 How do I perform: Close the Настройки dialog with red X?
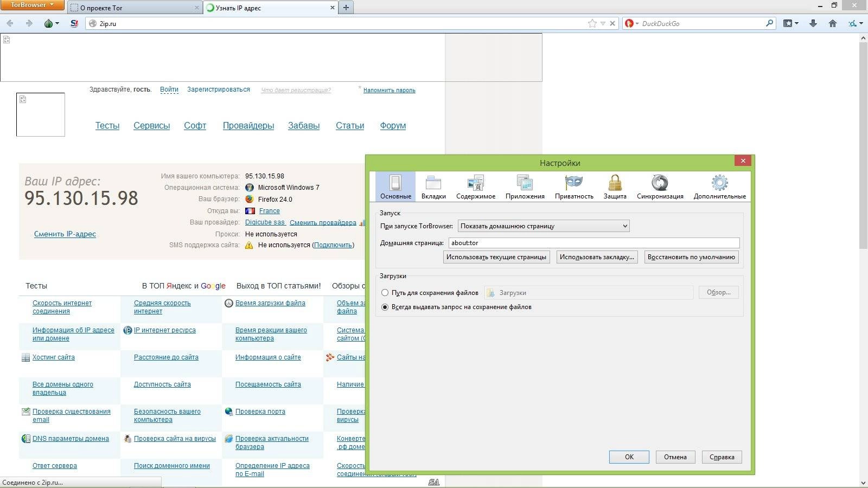pos(743,160)
